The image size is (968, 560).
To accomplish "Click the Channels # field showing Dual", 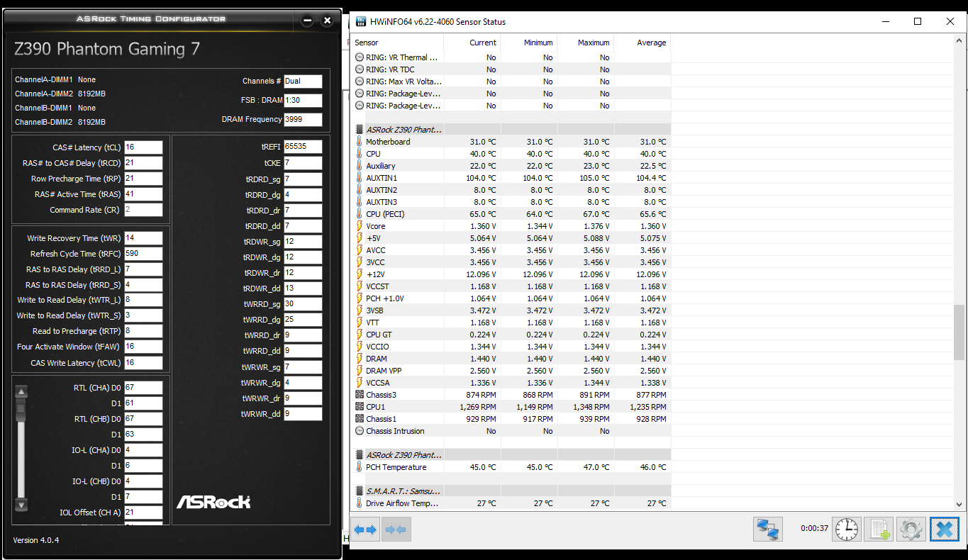I will 303,82.
